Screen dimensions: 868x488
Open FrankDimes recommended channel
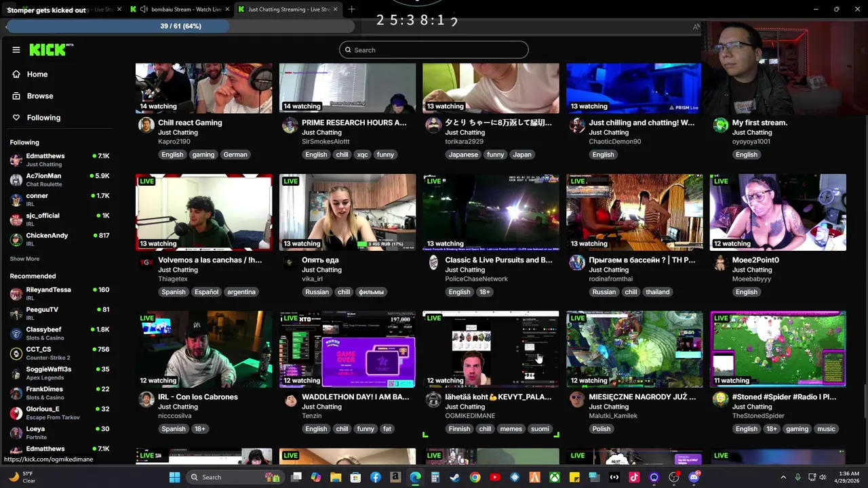point(60,392)
